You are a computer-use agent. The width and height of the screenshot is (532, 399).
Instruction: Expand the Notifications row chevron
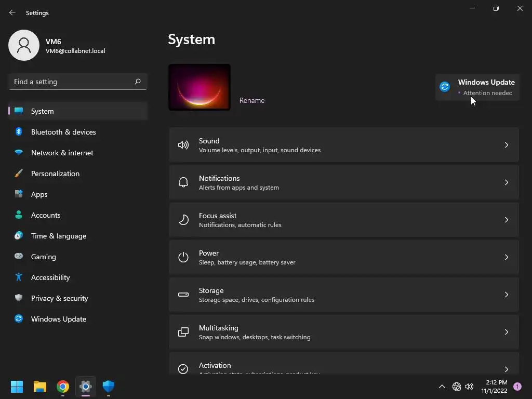506,182
